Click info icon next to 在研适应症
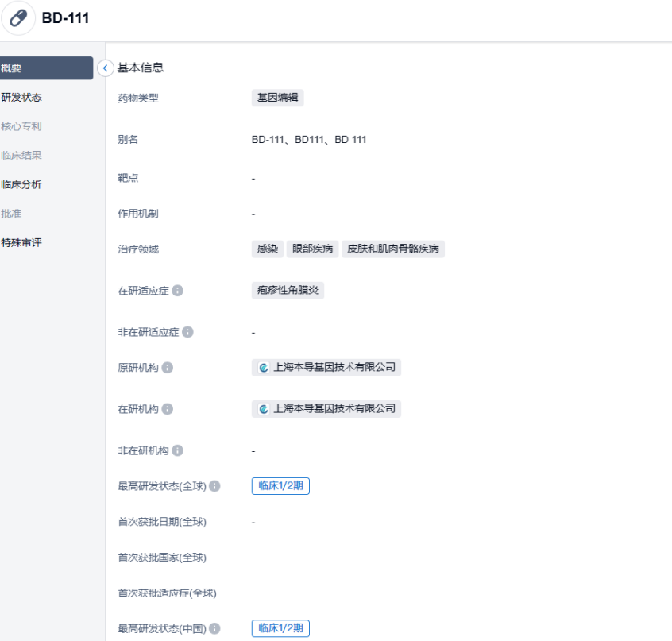 (x=178, y=291)
